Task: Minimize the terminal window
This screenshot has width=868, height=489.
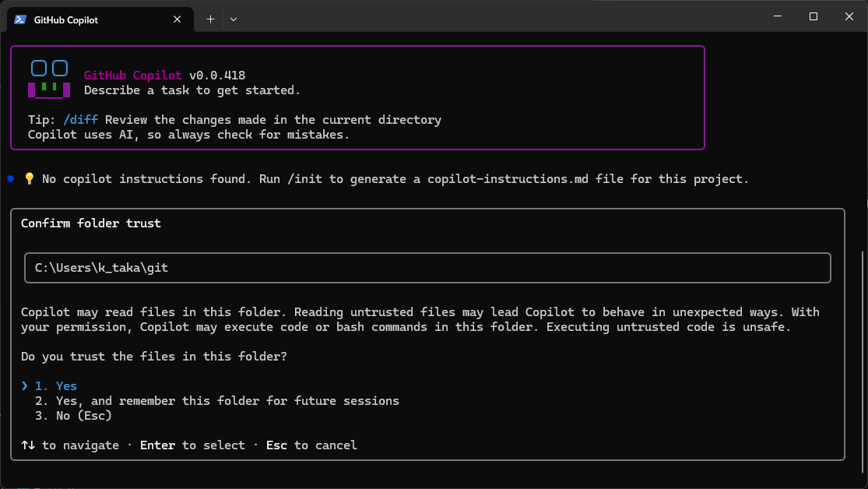Action: [777, 16]
